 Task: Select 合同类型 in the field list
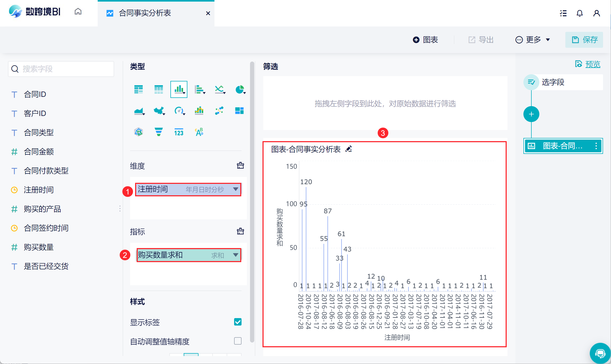pos(39,133)
